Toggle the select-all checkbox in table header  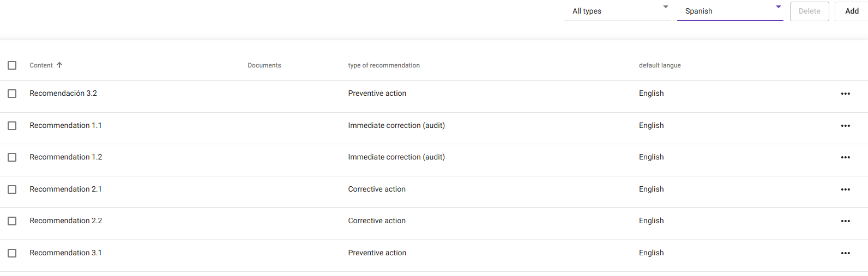[x=12, y=65]
